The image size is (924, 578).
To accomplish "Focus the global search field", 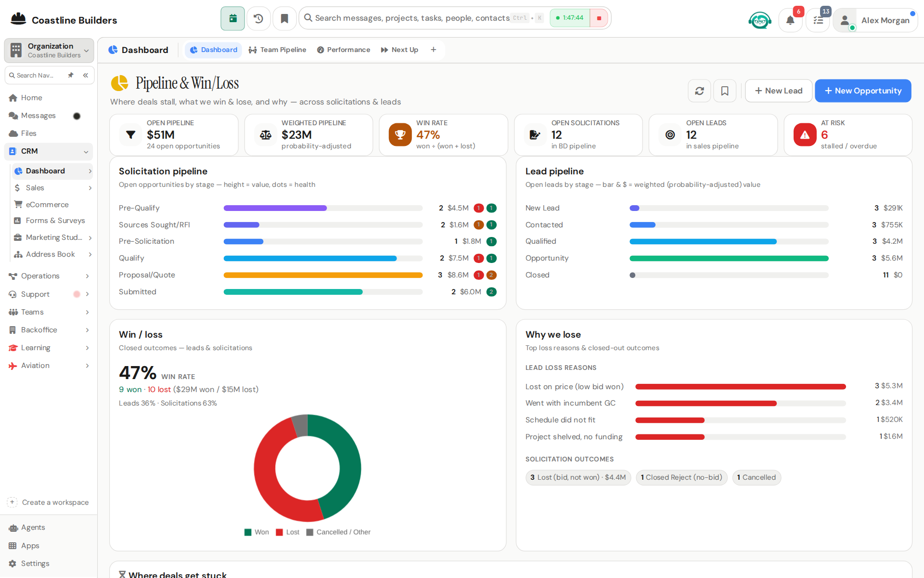I will point(411,18).
